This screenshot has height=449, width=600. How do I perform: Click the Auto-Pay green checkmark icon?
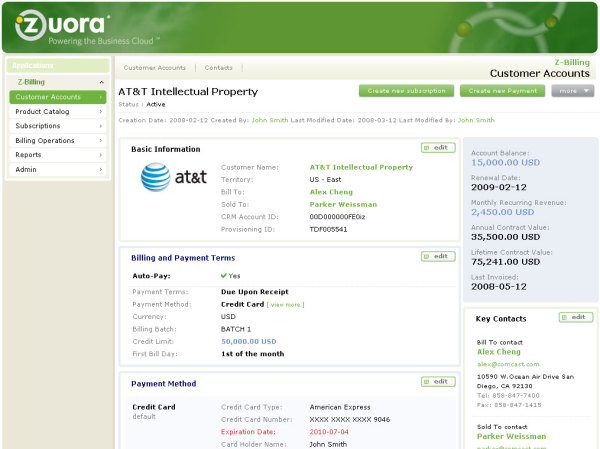pyautogui.click(x=224, y=275)
